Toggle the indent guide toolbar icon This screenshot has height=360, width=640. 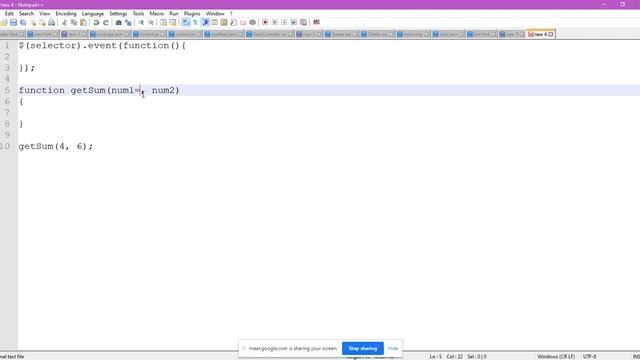pos(205,22)
